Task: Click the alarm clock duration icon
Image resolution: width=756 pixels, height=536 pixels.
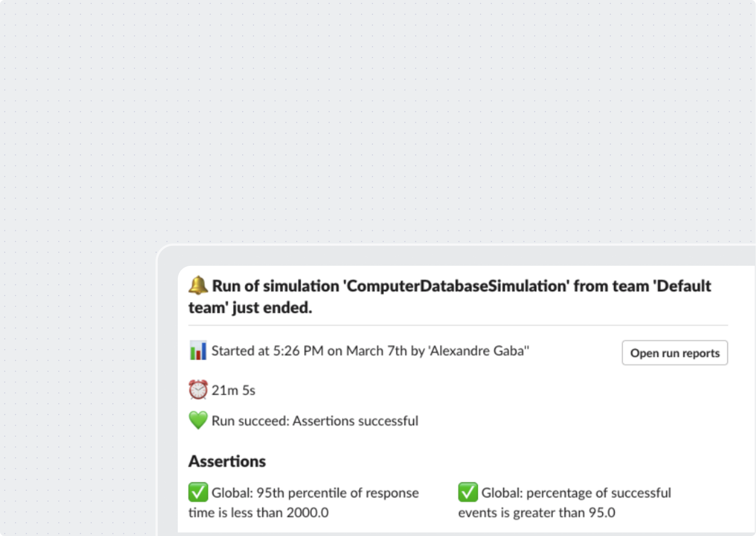Action: 198,390
